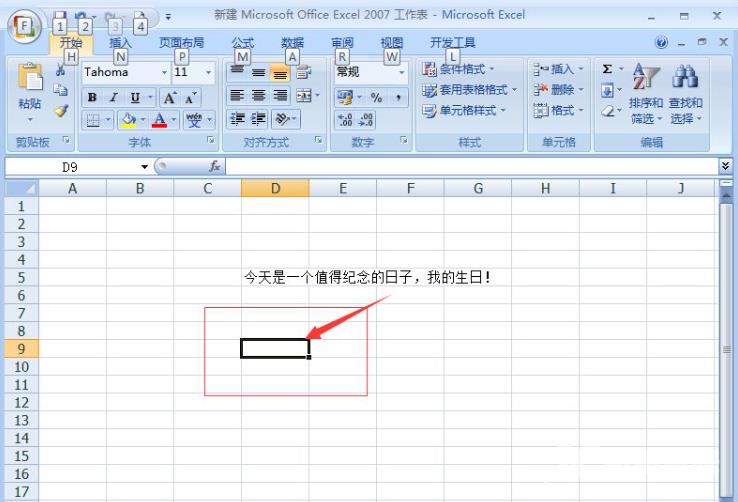Open Fill down arrow tool
The width and height of the screenshot is (738, 502).
(607, 90)
